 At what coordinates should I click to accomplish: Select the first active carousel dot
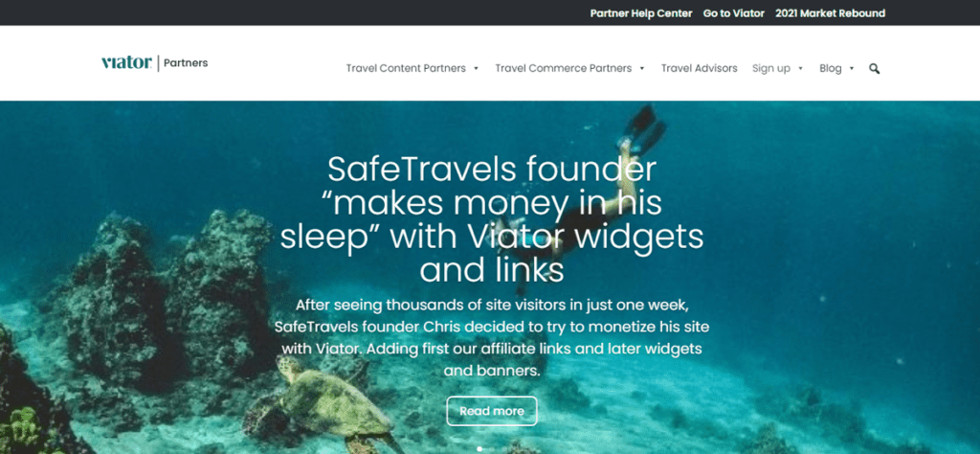pos(479,449)
